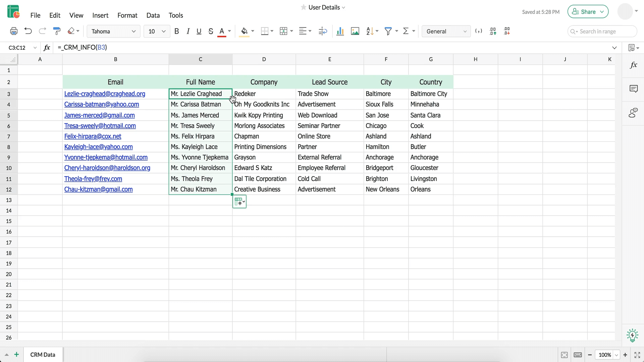The height and width of the screenshot is (362, 644).
Task: Toggle italic formatting
Action: click(x=188, y=31)
